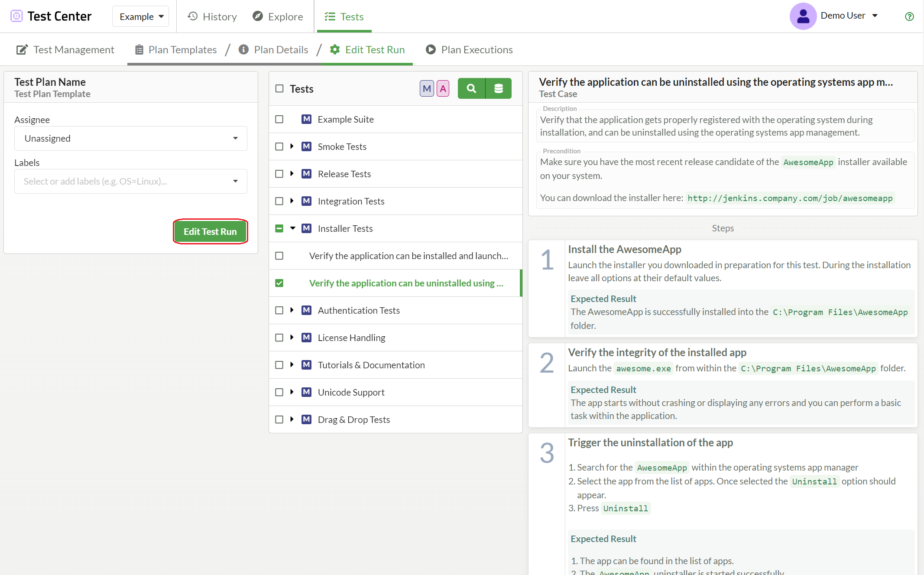The width and height of the screenshot is (924, 575).
Task: Expand the Release Tests folder
Action: [x=292, y=173]
